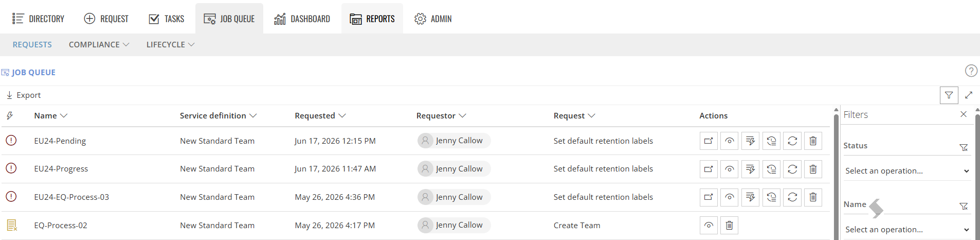Screen dimensions: 980x240
Task: Go to the Directory tab
Action: 39,19
